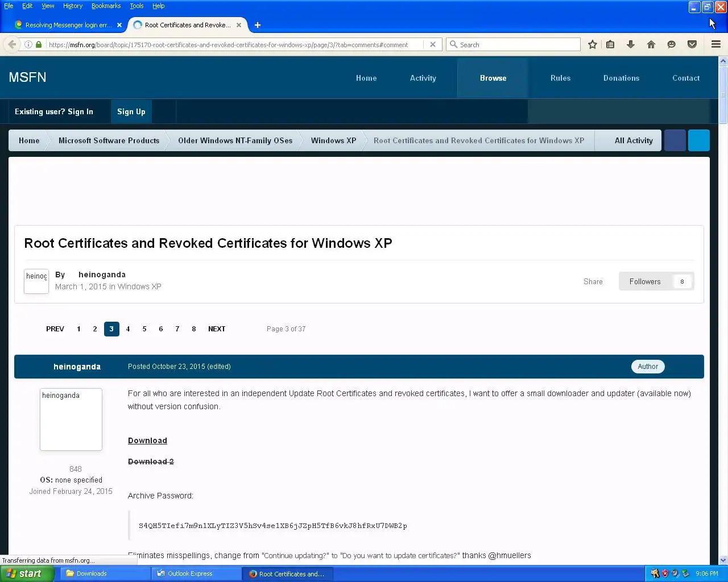This screenshot has width=728, height=582.
Task: Click the page scrollbar down arrow
Action: [x=723, y=560]
